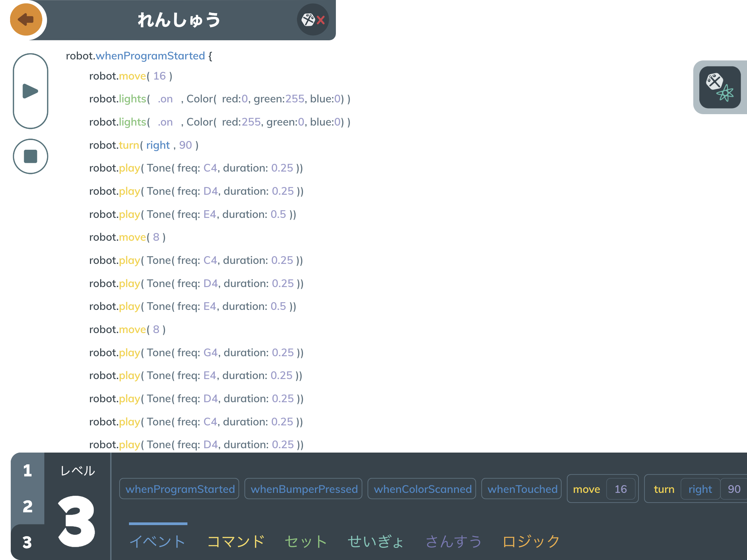747x560 pixels.
Task: Switch to the イベント tab
Action: point(158,541)
